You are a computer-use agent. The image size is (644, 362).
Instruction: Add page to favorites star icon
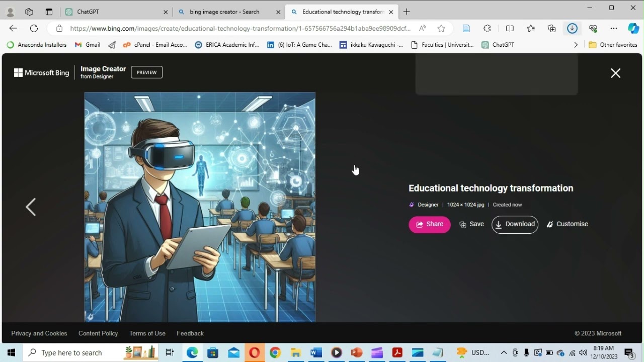click(441, 28)
